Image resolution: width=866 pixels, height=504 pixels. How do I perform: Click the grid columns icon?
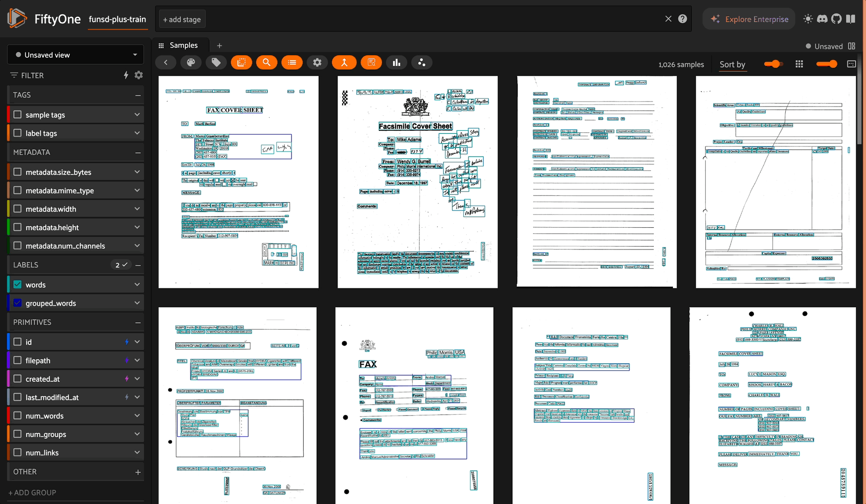[x=799, y=64]
